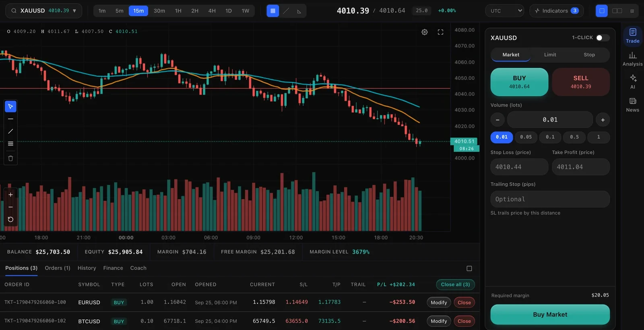Viewport: 644px width, 330px height.
Task: Choose the BUY 4010.64 side
Action: click(519, 82)
